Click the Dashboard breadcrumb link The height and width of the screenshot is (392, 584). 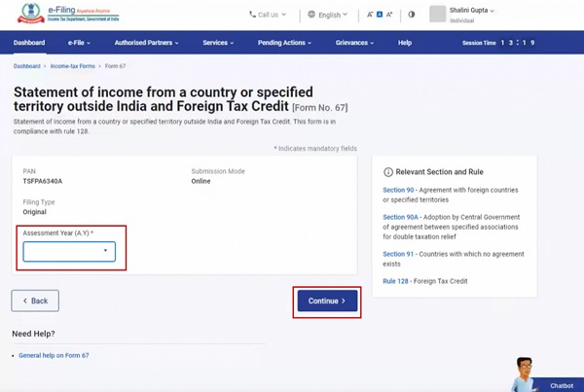(x=27, y=66)
